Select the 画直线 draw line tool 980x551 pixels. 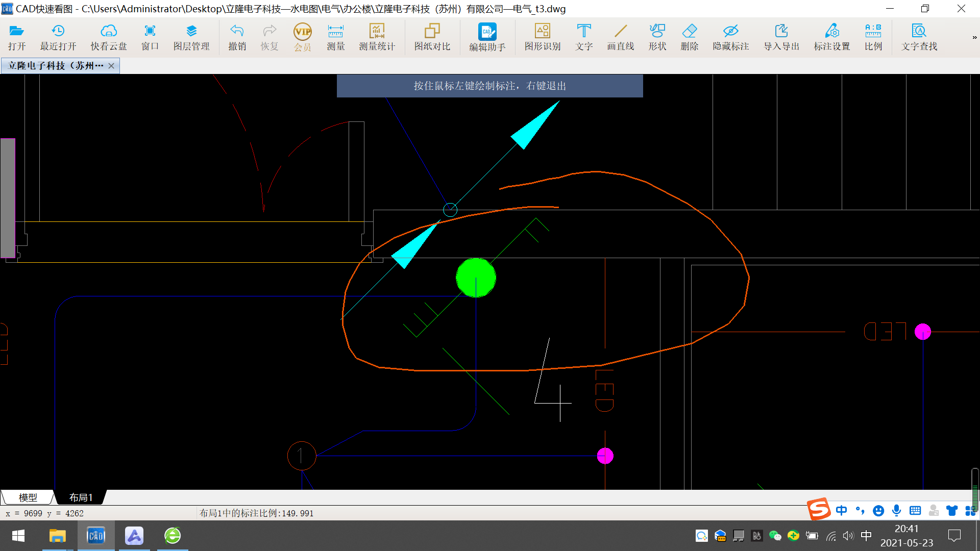point(621,37)
